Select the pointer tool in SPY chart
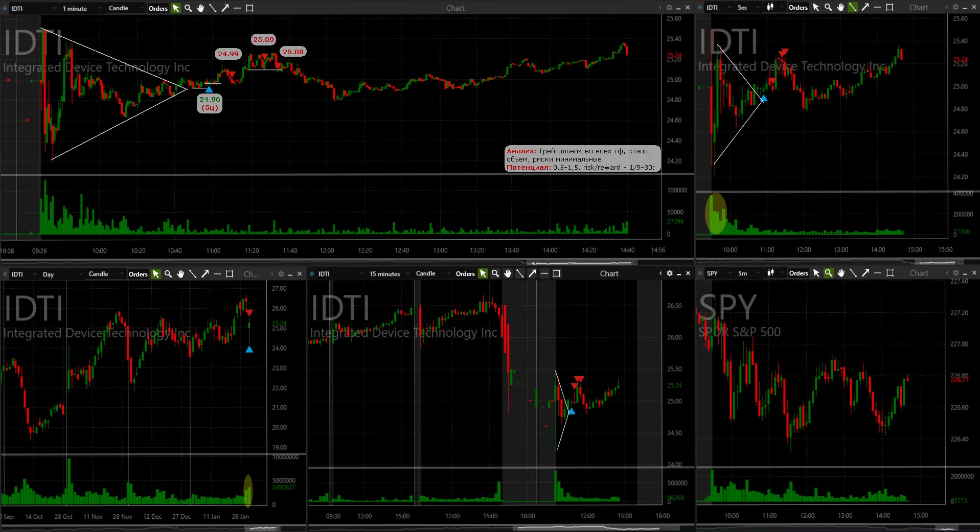Screen dimensions: 980x532 point(816,273)
